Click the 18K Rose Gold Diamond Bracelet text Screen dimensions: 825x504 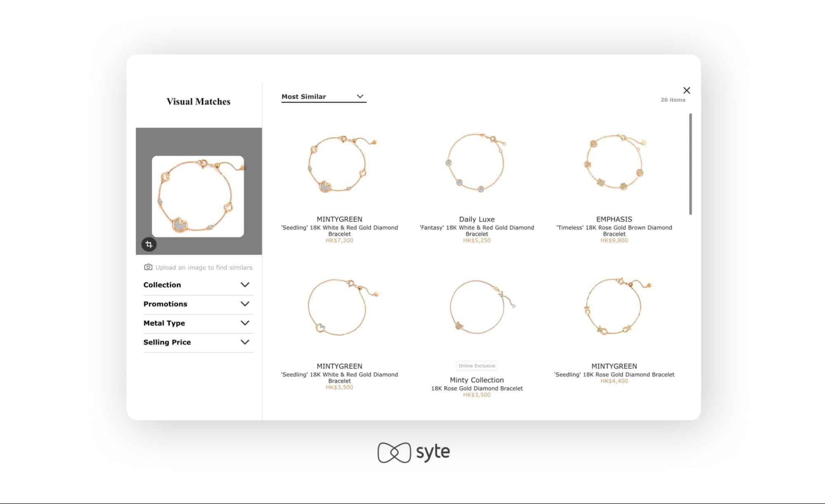(x=477, y=389)
